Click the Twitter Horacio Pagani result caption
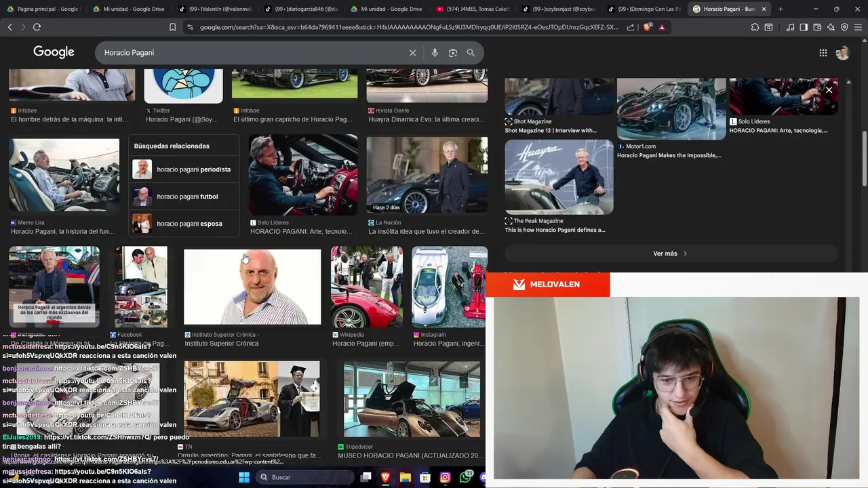Viewport: 868px width, 488px height. [x=182, y=119]
